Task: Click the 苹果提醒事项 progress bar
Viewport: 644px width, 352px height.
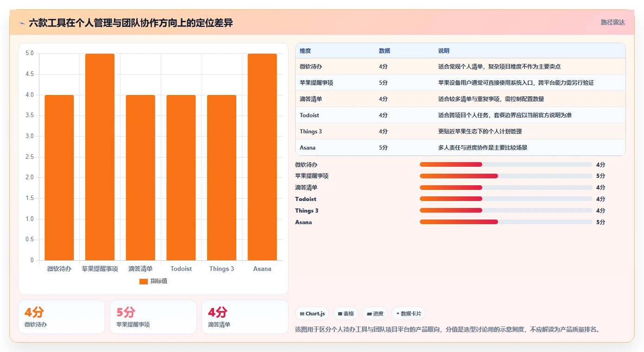Action: (506, 176)
